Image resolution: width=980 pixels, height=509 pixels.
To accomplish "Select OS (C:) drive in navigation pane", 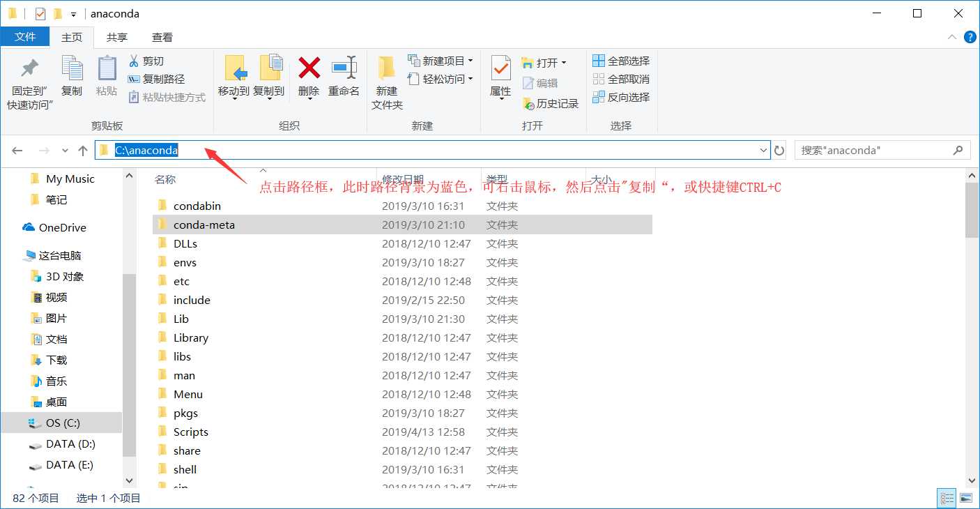I will [x=63, y=423].
